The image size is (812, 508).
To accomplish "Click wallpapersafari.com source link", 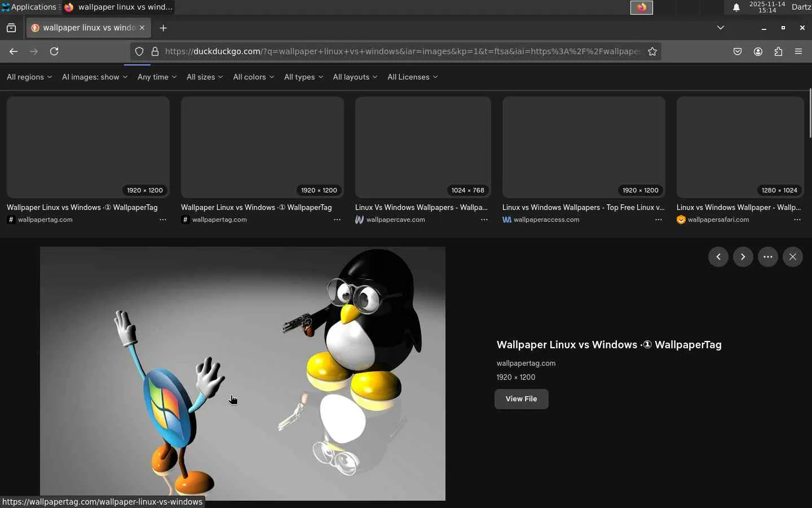I will (x=718, y=220).
